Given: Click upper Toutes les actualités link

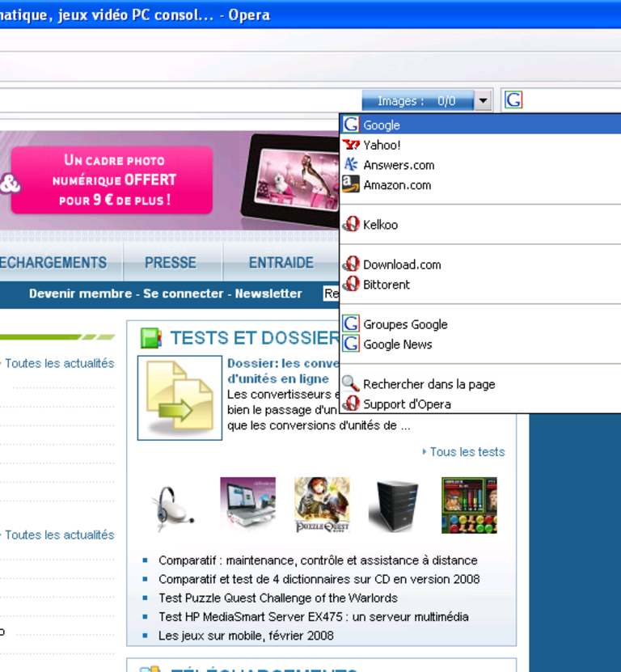Looking at the screenshot, I should (x=59, y=363).
